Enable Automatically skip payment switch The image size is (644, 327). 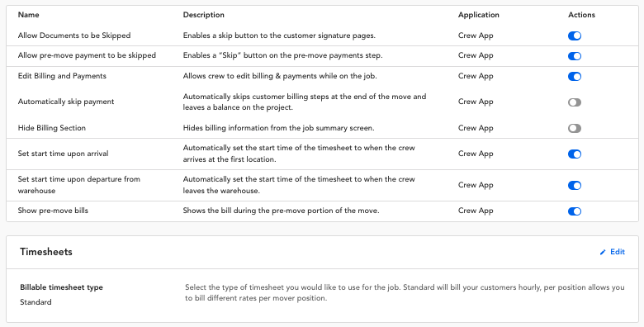(575, 102)
